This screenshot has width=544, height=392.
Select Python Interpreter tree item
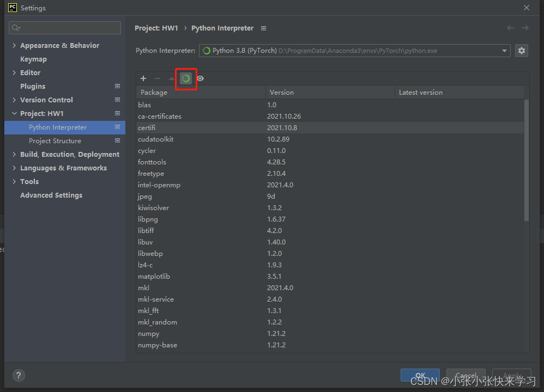[65, 127]
